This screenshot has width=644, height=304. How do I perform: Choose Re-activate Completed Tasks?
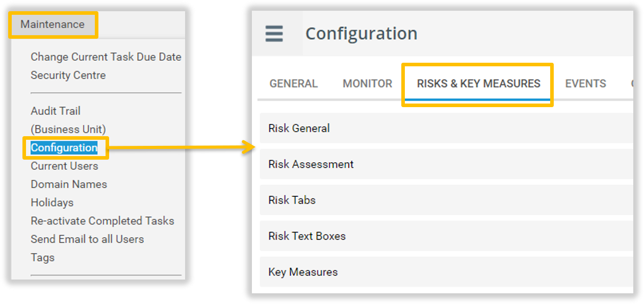(x=102, y=221)
